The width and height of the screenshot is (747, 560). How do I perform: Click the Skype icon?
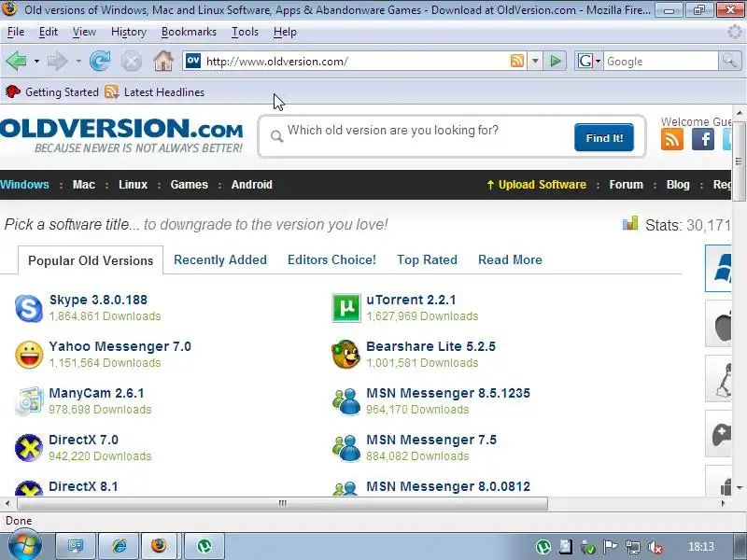[x=29, y=308]
